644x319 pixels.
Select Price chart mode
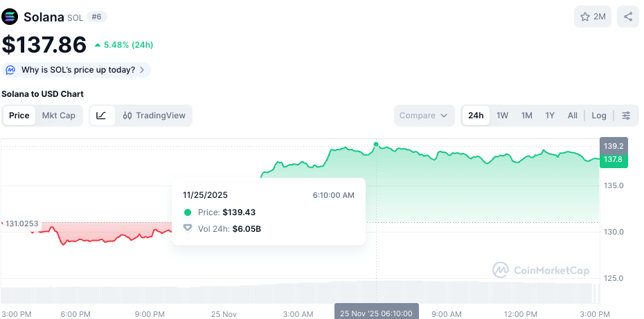click(x=19, y=116)
